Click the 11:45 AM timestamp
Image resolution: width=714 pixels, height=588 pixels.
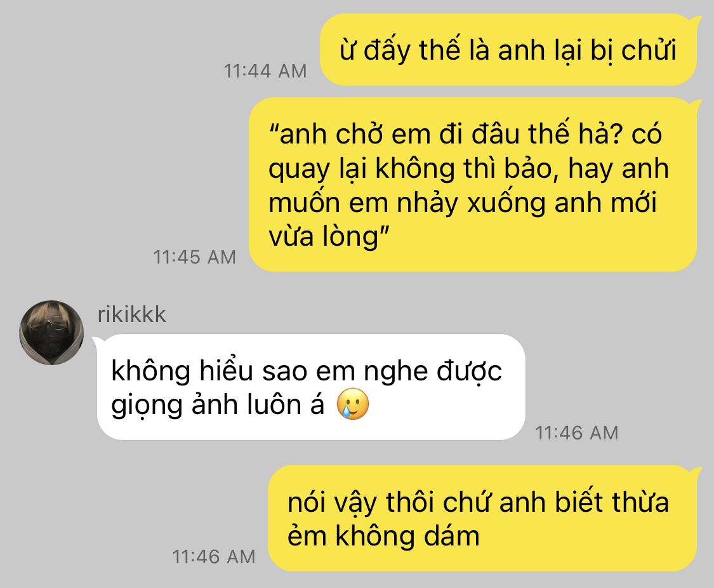coord(194,257)
